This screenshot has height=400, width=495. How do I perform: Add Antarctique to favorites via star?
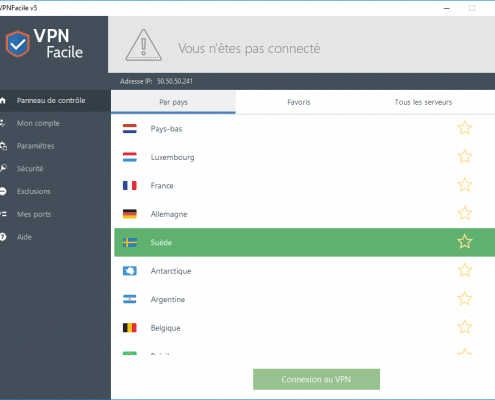pyautogui.click(x=465, y=270)
